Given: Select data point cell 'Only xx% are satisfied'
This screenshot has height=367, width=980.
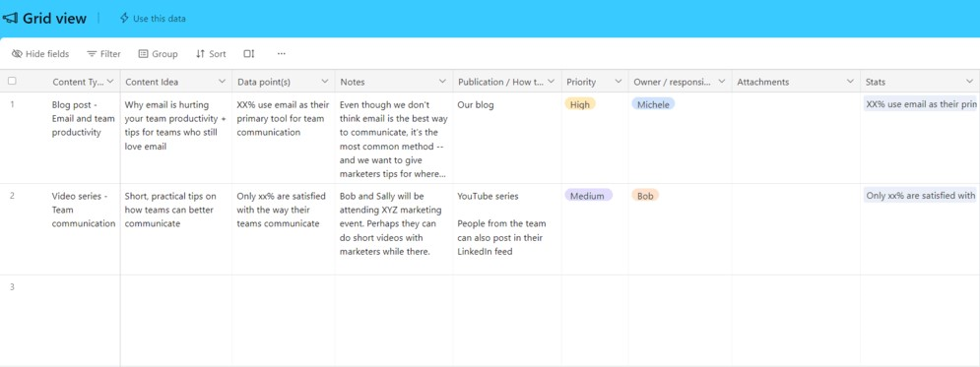Looking at the screenshot, I should click(x=284, y=229).
